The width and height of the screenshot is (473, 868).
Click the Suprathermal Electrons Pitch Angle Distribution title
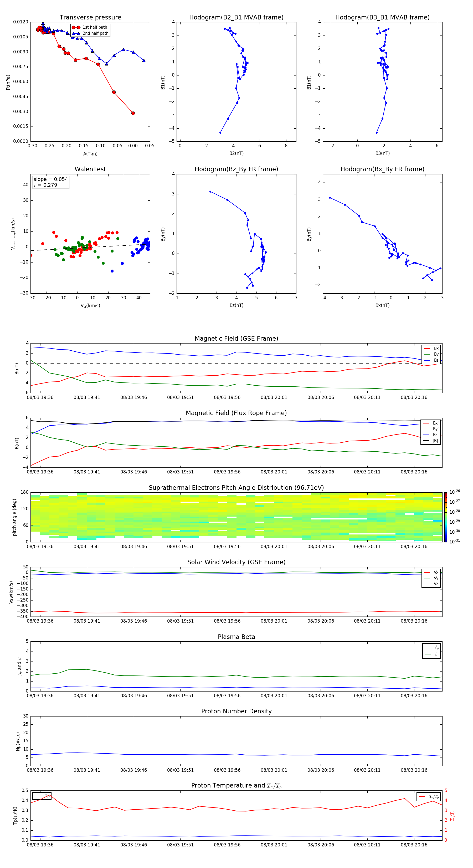[236, 488]
